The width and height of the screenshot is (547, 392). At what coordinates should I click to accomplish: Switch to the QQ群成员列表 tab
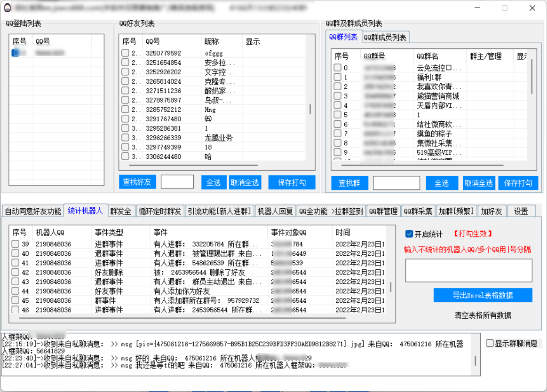point(385,37)
